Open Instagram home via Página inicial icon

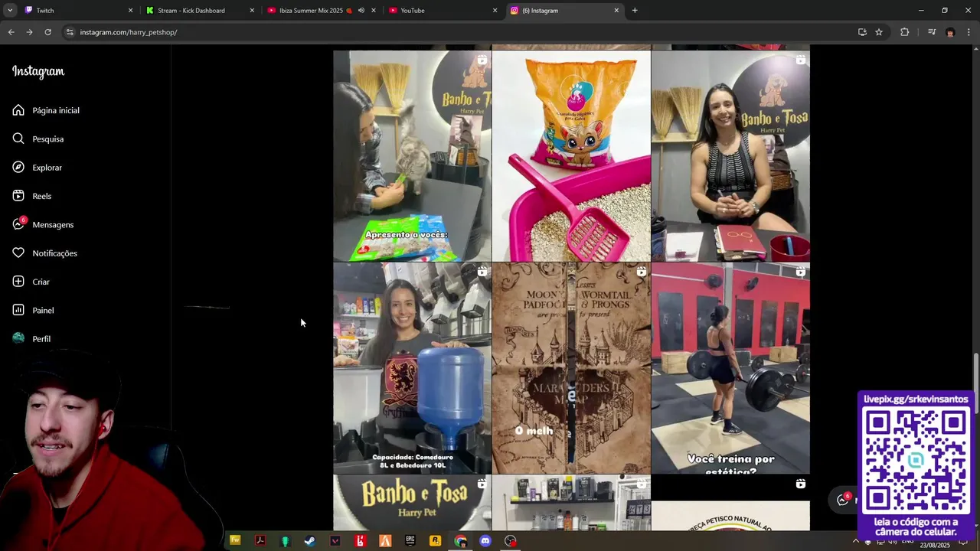(x=18, y=110)
